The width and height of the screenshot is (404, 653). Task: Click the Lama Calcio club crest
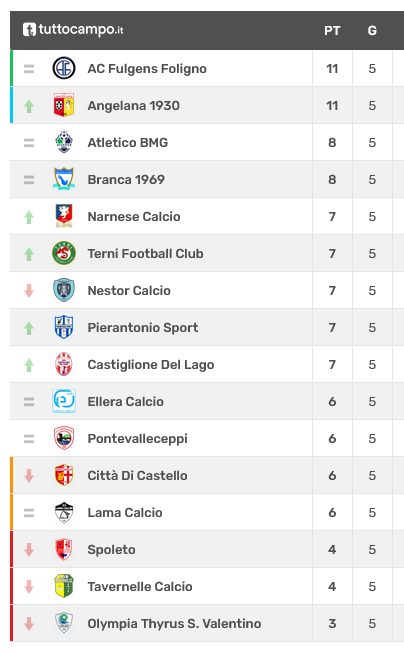64,512
